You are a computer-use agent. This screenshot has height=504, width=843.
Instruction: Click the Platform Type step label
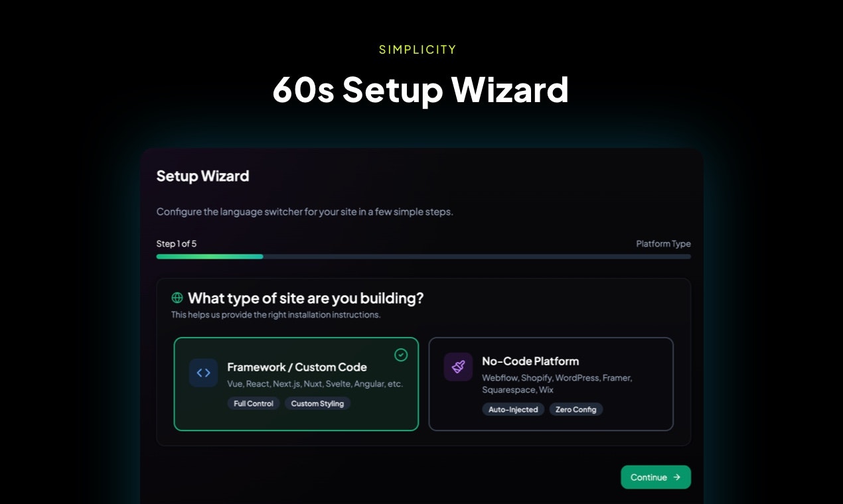pyautogui.click(x=663, y=243)
